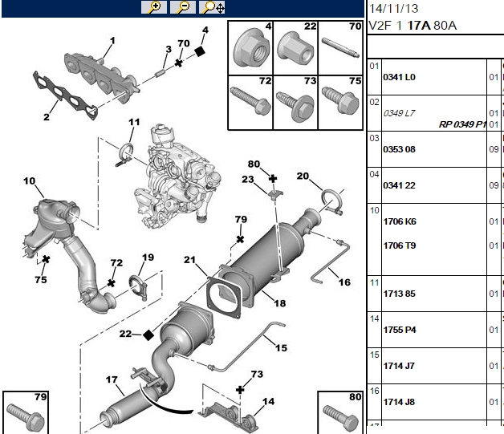This screenshot has width=504, height=434.
Task: Select callout 14 on the exhaust mount
Action: 268,402
